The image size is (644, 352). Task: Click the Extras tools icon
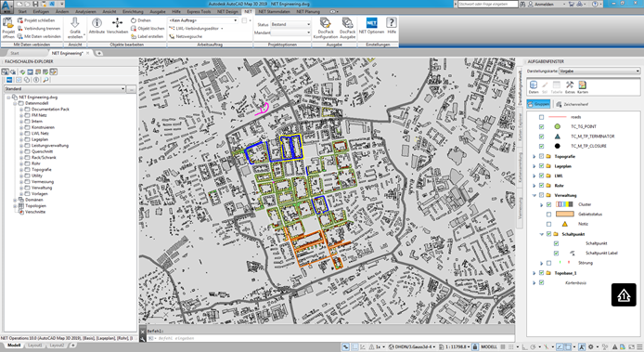click(x=570, y=85)
